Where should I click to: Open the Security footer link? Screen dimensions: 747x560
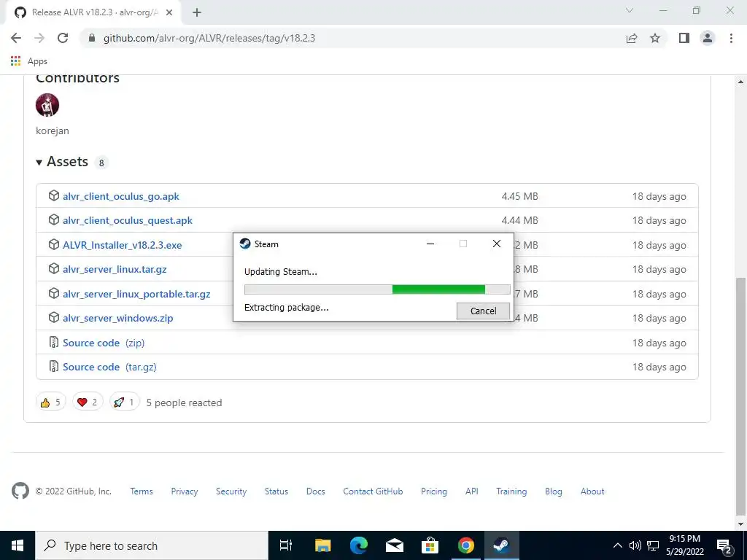pyautogui.click(x=231, y=491)
